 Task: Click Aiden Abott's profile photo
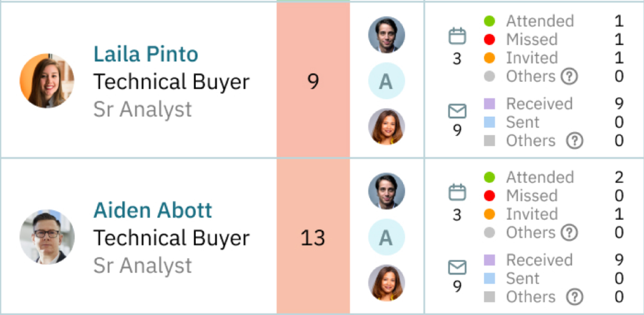pyautogui.click(x=47, y=237)
